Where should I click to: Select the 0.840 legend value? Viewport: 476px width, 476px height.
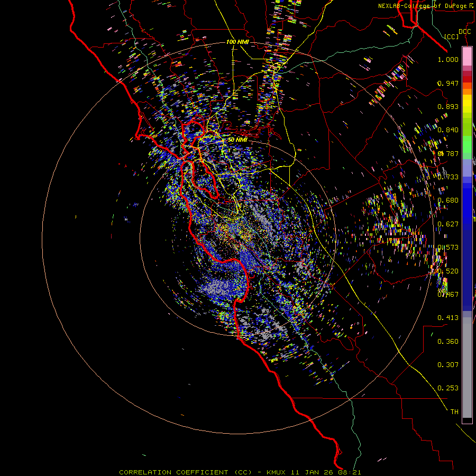pyautogui.click(x=448, y=130)
